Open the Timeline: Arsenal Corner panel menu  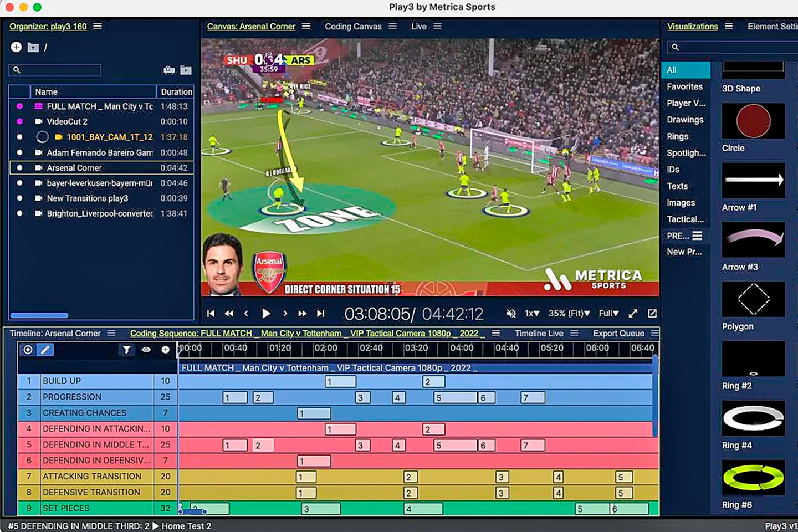point(111,333)
